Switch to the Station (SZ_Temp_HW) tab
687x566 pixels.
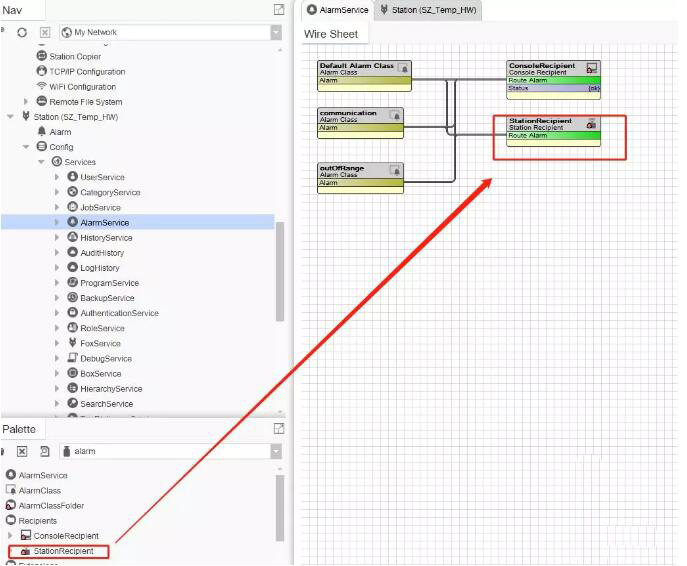pos(428,10)
